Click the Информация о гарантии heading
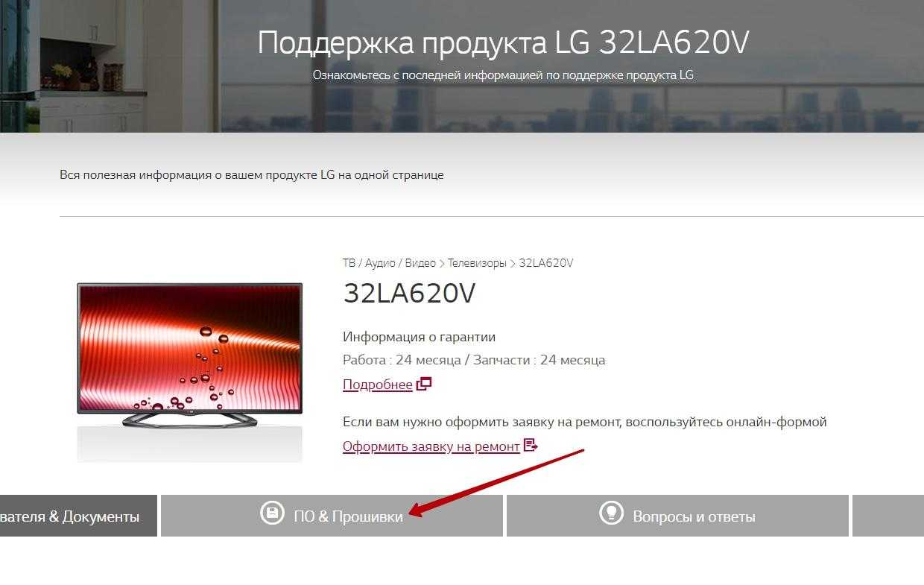This screenshot has height=585, width=924. click(x=419, y=337)
